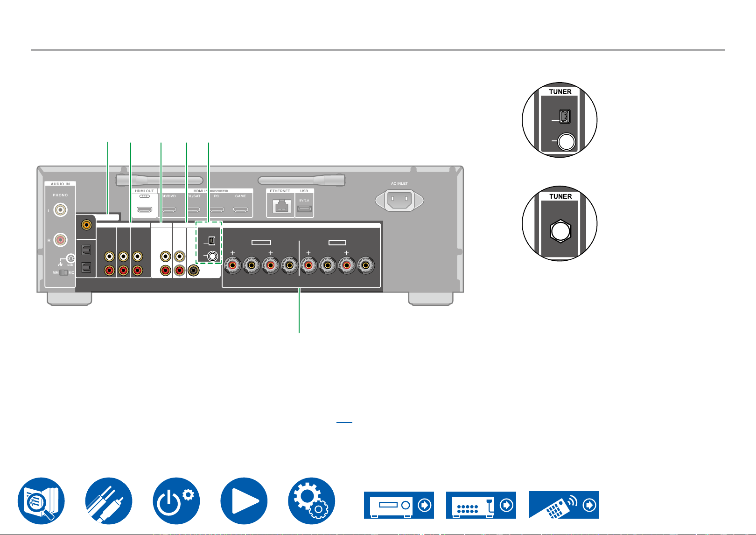Open the power and gear setup icon
The width and height of the screenshot is (756, 535).
click(176, 500)
